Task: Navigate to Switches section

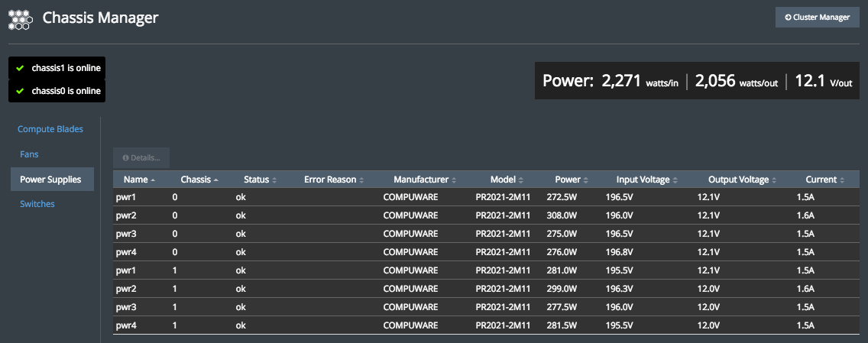Action: pos(37,204)
